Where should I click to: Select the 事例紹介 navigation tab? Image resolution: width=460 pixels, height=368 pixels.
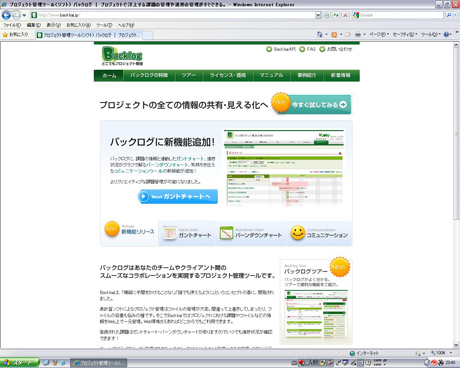pyautogui.click(x=307, y=75)
